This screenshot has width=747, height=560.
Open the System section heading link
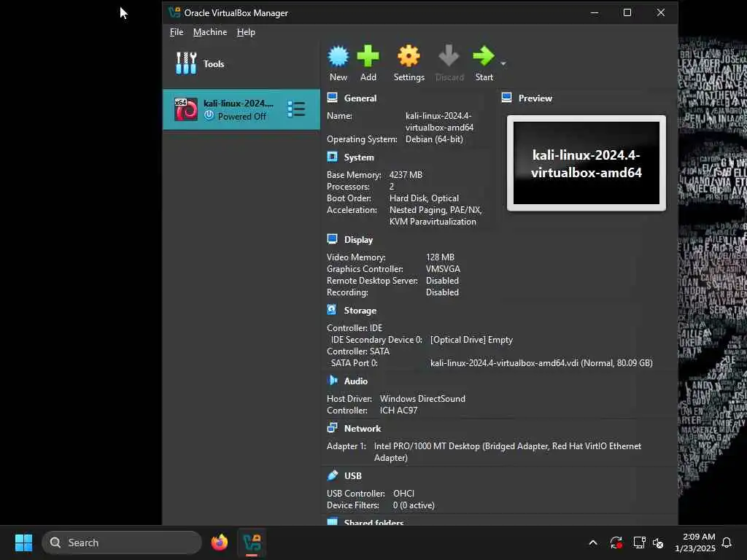click(x=359, y=157)
